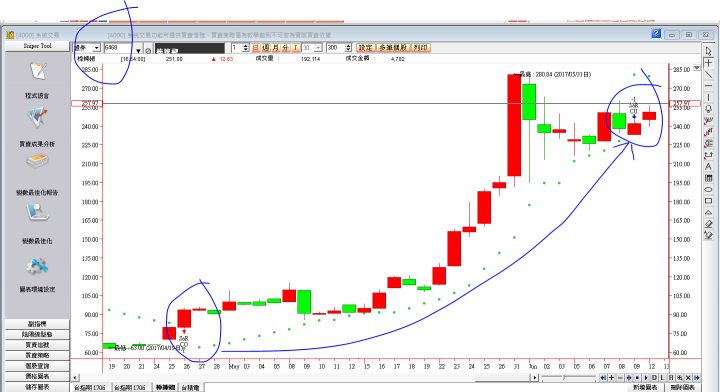The width and height of the screenshot is (720, 392).
Task: Adjust the zoom slider below the chart
Action: pyautogui.click(x=564, y=377)
